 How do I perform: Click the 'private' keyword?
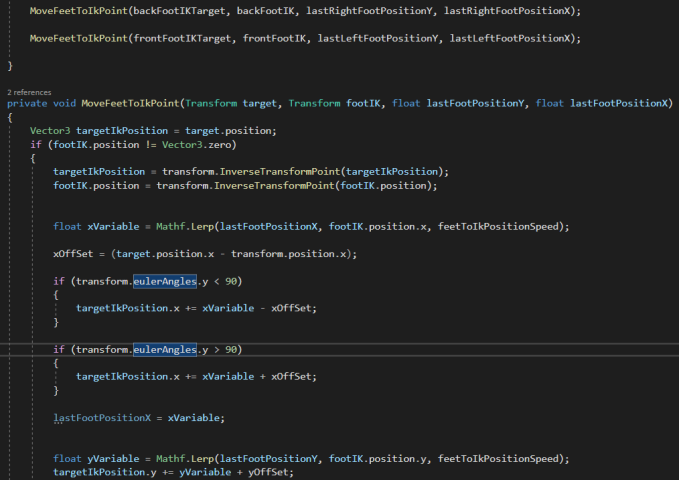27,104
